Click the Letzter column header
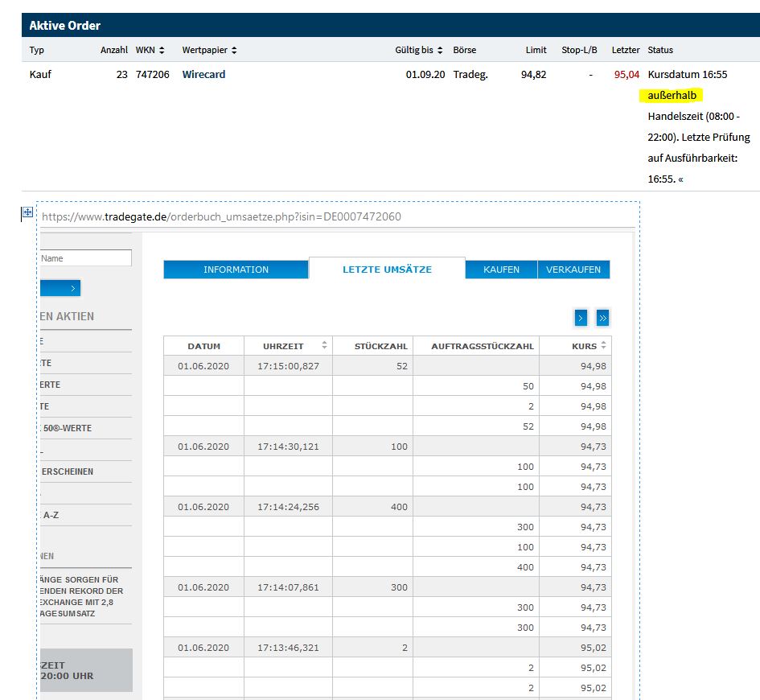This screenshot has height=700, width=760. [625, 50]
